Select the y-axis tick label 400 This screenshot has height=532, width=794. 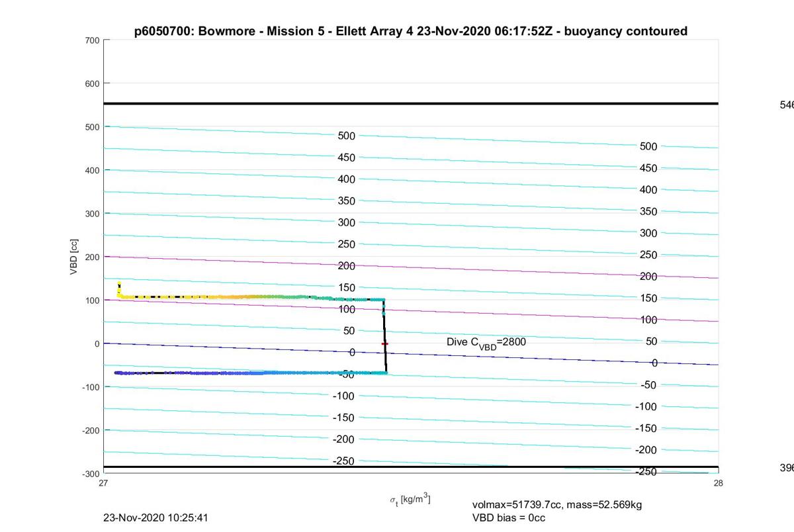91,170
